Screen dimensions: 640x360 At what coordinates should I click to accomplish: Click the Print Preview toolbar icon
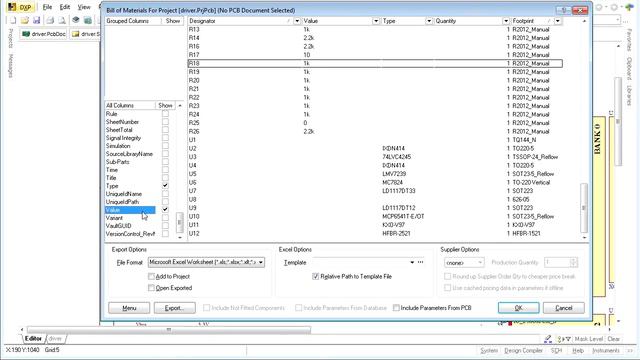tap(62, 20)
